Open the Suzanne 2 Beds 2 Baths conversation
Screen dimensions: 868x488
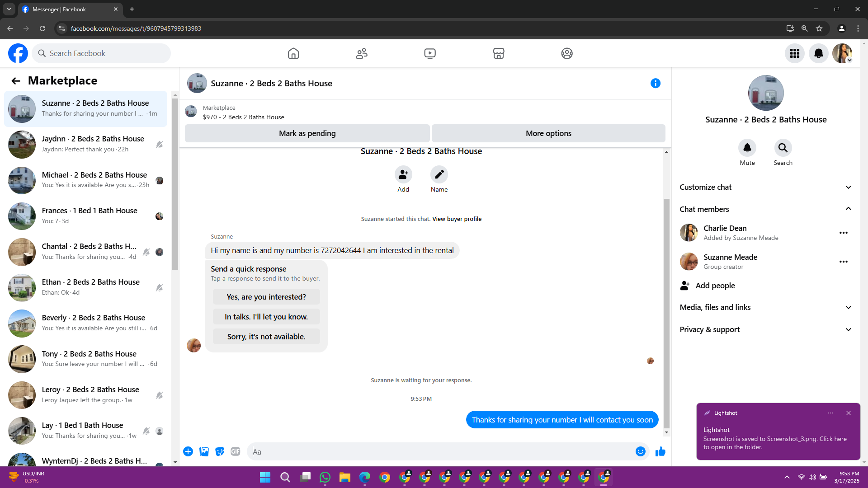click(86, 108)
